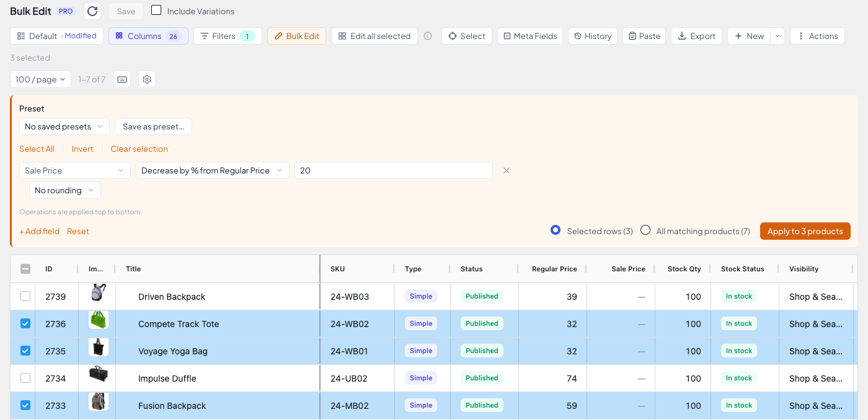Toggle the Include Variations checkbox
The height and width of the screenshot is (420, 868).
click(156, 11)
